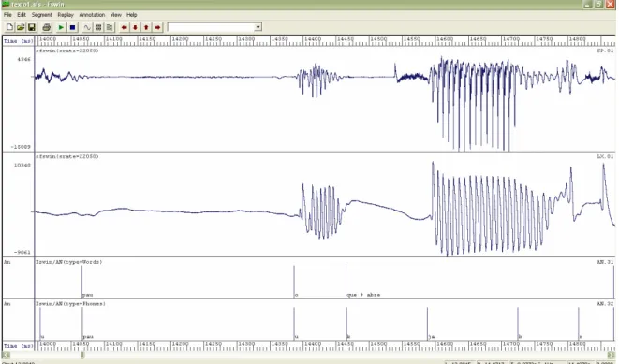Zoom in using red up arrow
The width and height of the screenshot is (619, 364).
point(146,27)
